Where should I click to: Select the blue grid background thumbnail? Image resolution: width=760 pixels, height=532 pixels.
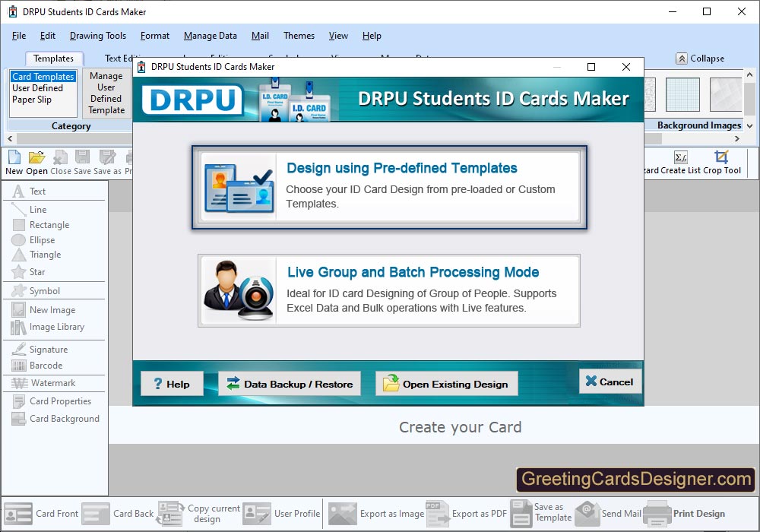(682, 94)
